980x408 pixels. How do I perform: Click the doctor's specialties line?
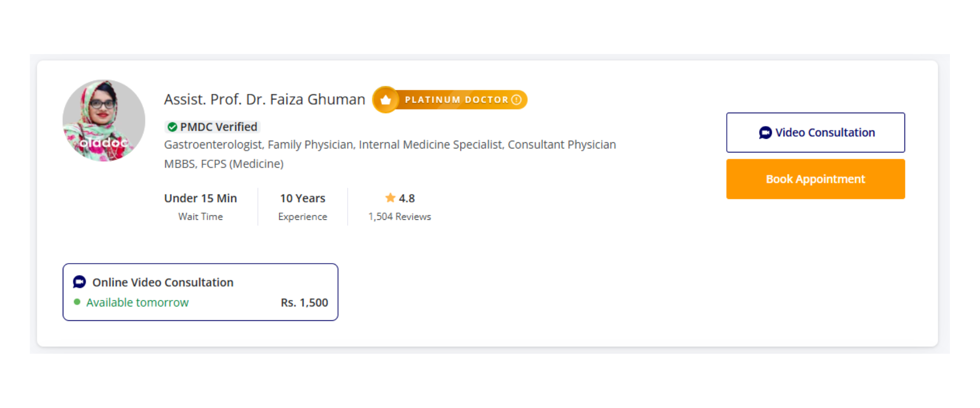pyautogui.click(x=390, y=145)
